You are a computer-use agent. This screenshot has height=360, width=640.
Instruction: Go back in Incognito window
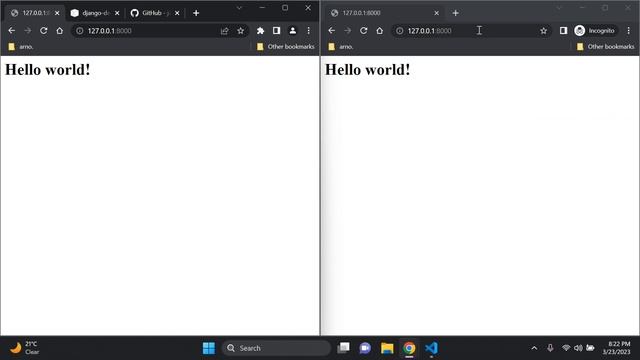[331, 31]
